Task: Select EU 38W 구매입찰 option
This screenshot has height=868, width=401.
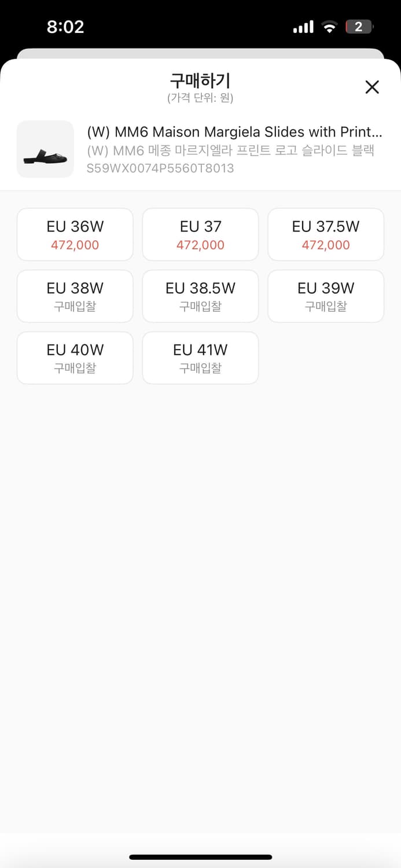Action: [75, 296]
